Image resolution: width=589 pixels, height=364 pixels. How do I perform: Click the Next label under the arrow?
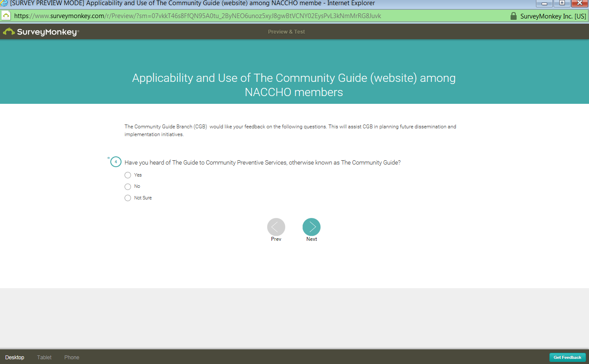point(312,239)
